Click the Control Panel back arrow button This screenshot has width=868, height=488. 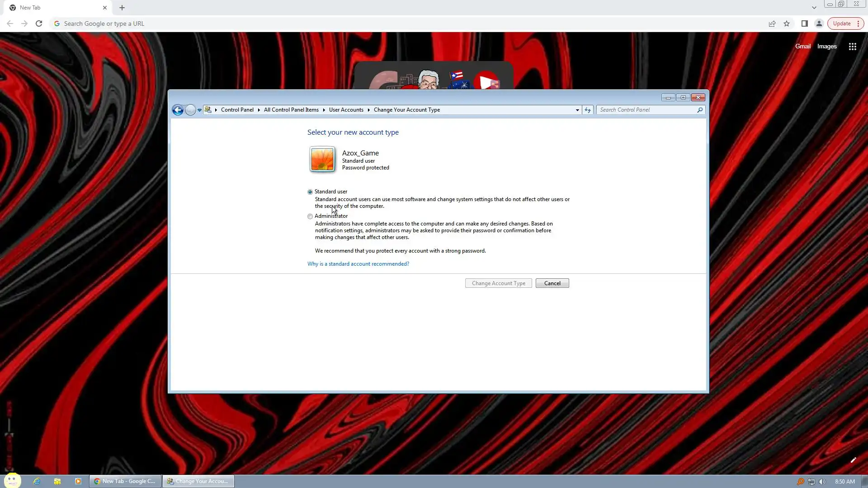tap(178, 110)
